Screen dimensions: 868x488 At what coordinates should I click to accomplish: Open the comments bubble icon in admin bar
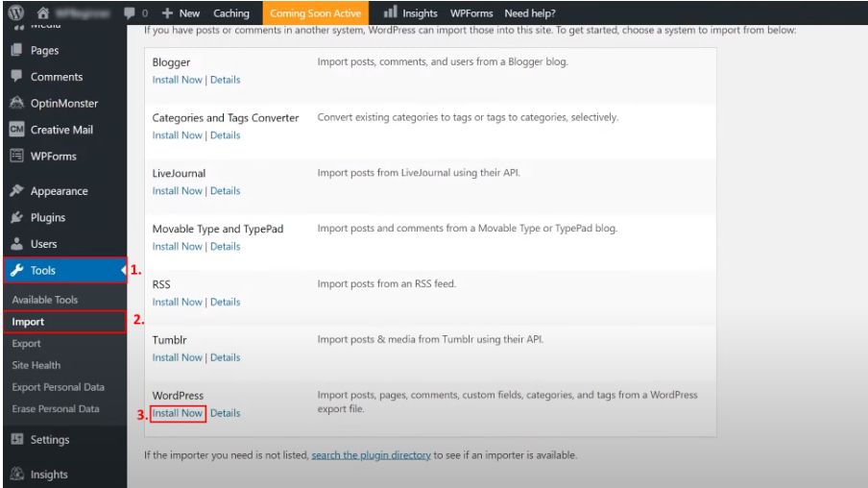click(130, 12)
